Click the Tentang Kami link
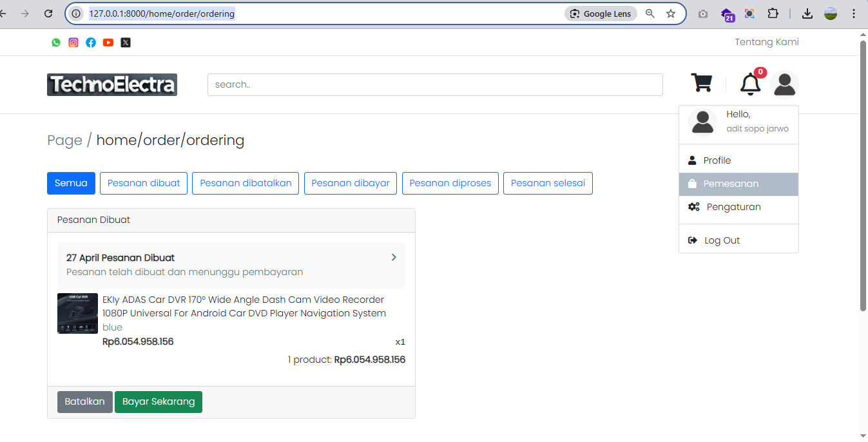The image size is (868, 442). click(767, 43)
